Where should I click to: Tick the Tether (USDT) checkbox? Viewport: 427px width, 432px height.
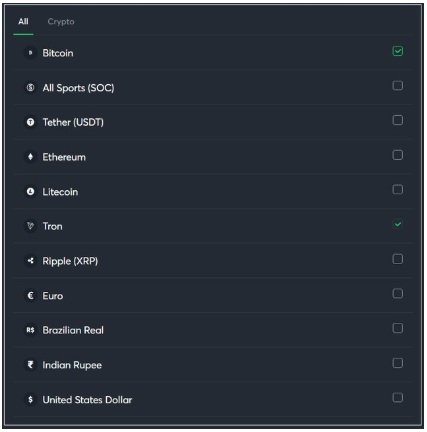(x=398, y=120)
